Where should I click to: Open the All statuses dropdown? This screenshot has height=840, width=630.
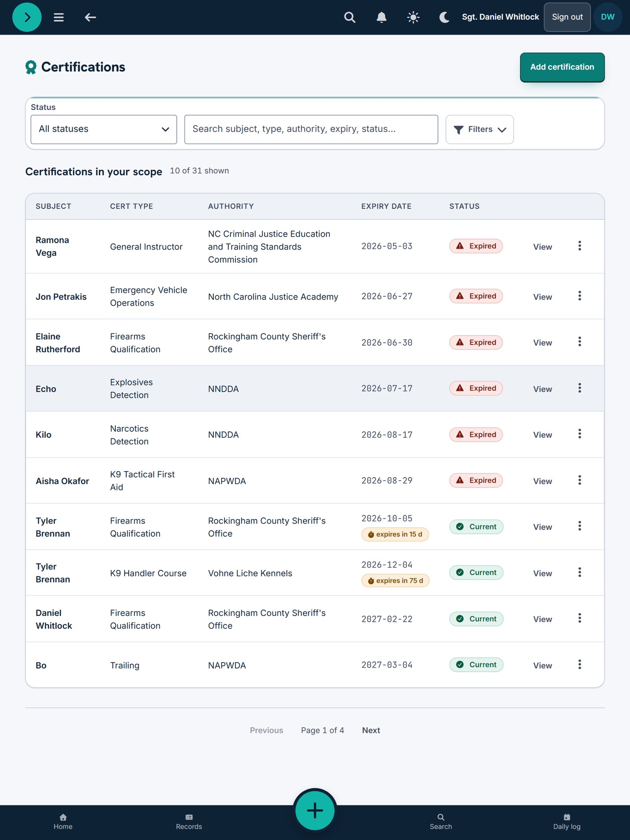click(104, 129)
